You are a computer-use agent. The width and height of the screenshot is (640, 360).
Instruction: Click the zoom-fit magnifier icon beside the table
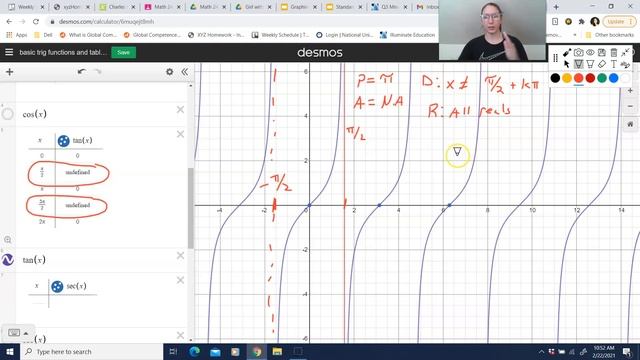point(8,240)
